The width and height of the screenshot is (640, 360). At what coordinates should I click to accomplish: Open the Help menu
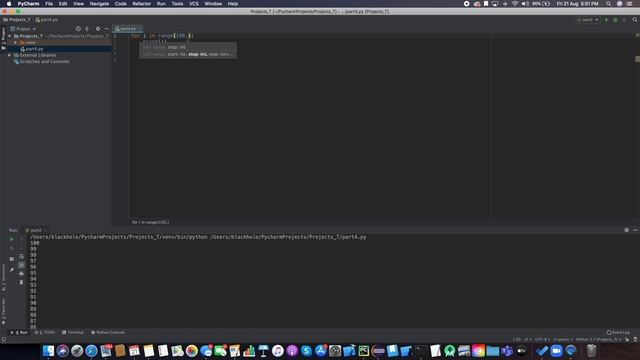click(x=233, y=4)
